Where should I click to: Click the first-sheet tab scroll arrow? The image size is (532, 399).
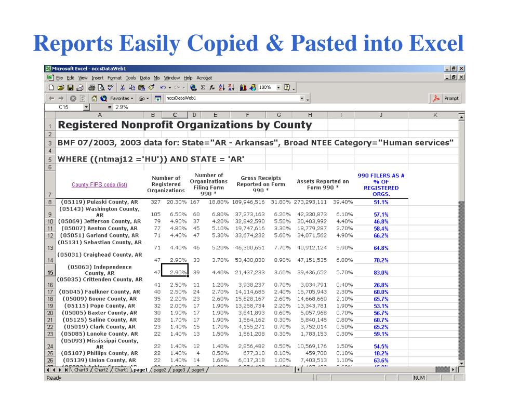(47, 370)
